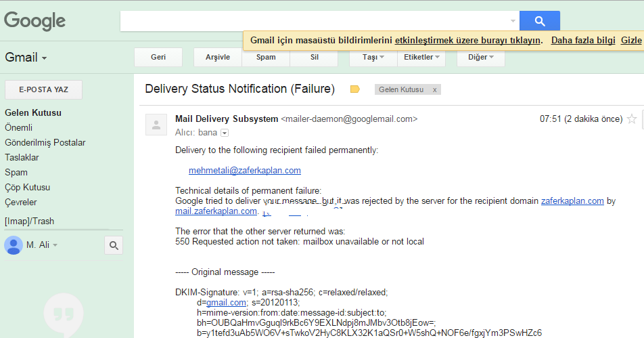Open the Hangouts quote bubble icon

pyautogui.click(x=64, y=314)
